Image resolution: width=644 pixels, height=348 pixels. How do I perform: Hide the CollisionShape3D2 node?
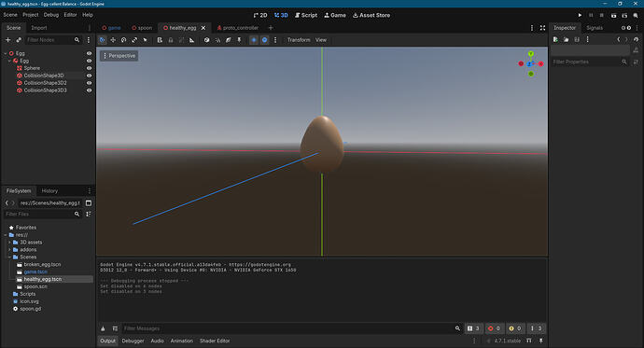89,83
